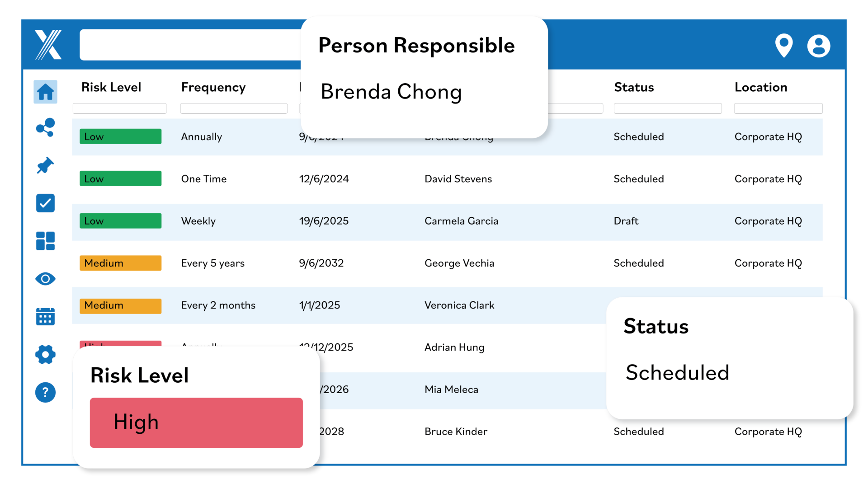Screen dimensions: 868x488
Task: Open the Home dashboard icon
Action: click(45, 92)
